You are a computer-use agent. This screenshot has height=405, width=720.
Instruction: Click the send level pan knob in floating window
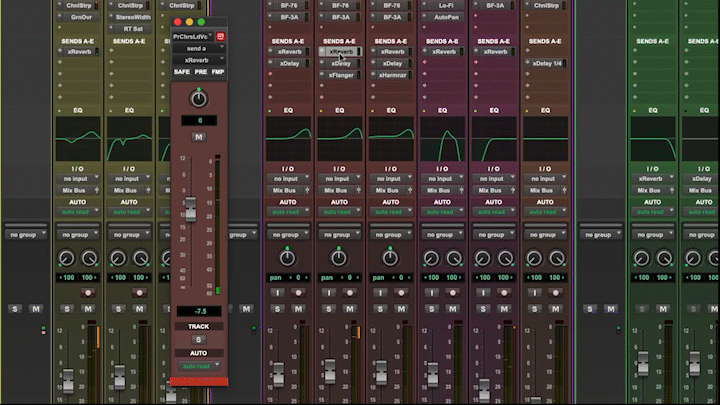(x=199, y=98)
